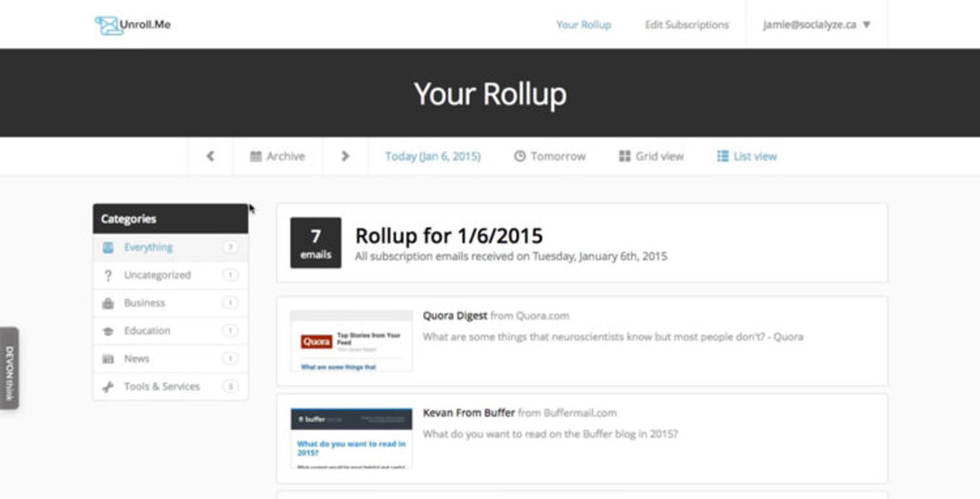Open the jamie@socialyze.ca account dropdown
This screenshot has width=980, height=499.
coord(816,24)
